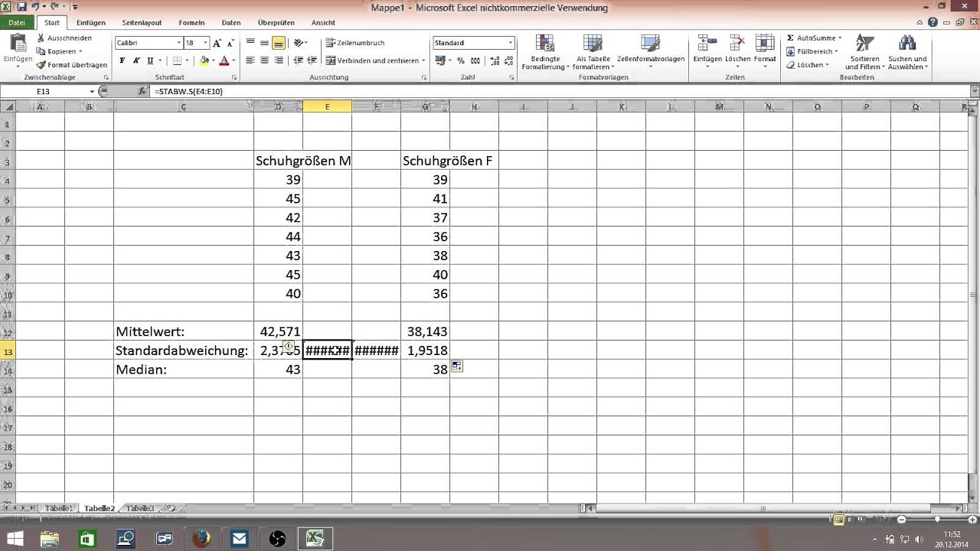980x551 pixels.
Task: Decrease indent in cell
Action: tap(298, 60)
